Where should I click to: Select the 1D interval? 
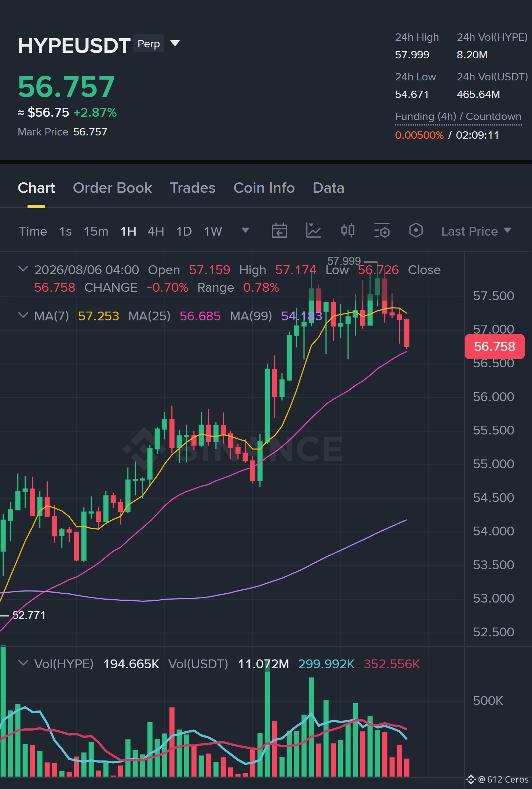click(x=184, y=231)
